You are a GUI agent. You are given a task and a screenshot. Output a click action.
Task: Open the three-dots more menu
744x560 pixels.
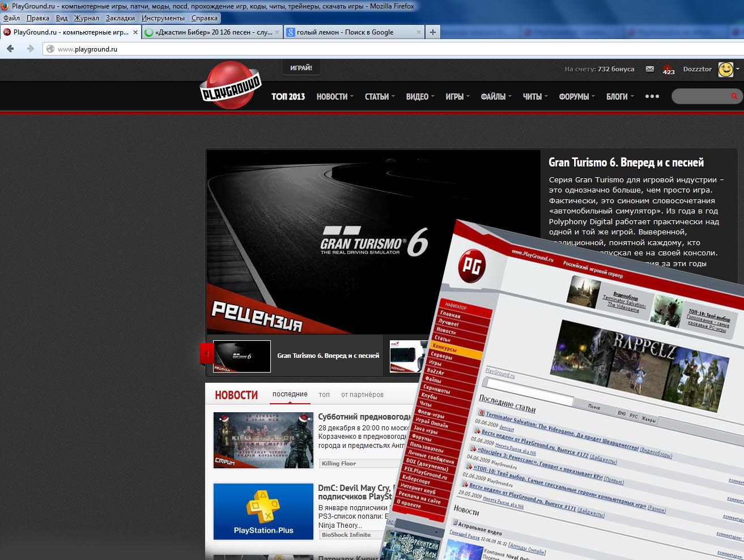coord(652,96)
